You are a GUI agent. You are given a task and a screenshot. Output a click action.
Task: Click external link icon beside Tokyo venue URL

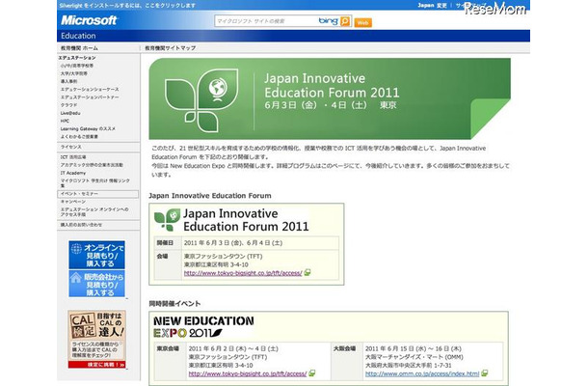pyautogui.click(x=311, y=373)
